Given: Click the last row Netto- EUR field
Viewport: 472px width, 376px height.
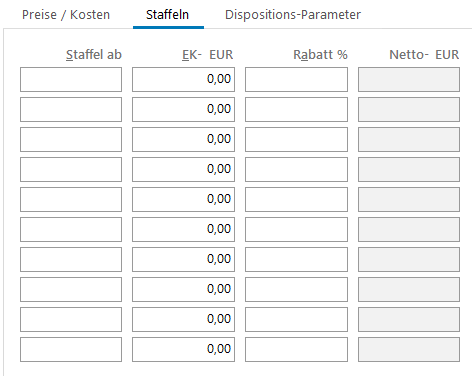Looking at the screenshot, I should click(x=409, y=349).
